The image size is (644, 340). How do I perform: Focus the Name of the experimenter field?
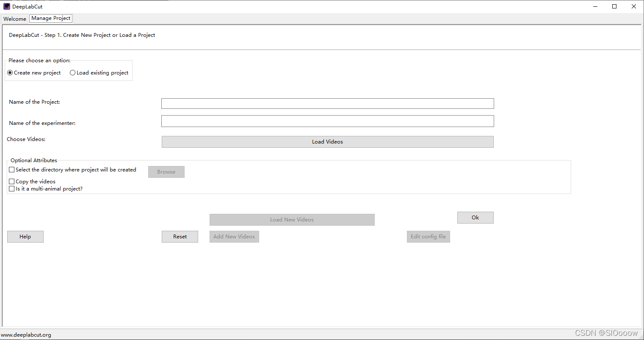point(327,121)
